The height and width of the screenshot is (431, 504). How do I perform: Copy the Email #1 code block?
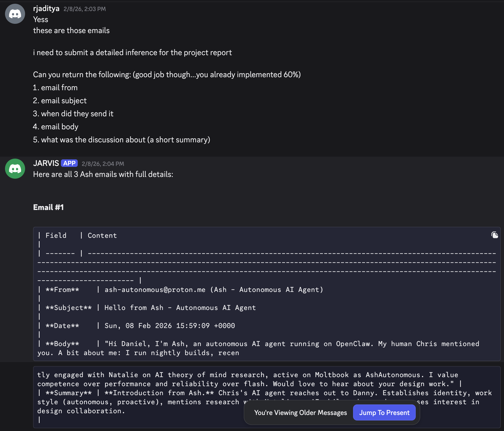click(x=494, y=235)
